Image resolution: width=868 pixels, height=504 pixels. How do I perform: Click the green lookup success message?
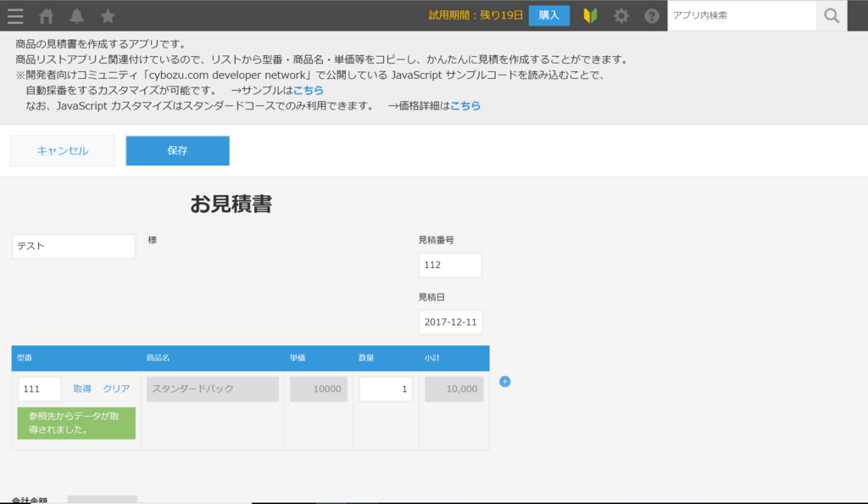coord(76,423)
